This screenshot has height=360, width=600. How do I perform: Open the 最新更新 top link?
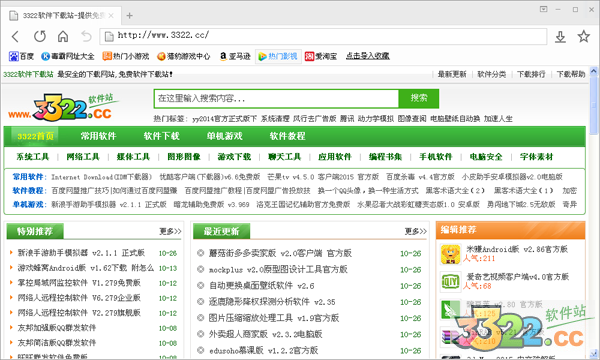point(452,74)
